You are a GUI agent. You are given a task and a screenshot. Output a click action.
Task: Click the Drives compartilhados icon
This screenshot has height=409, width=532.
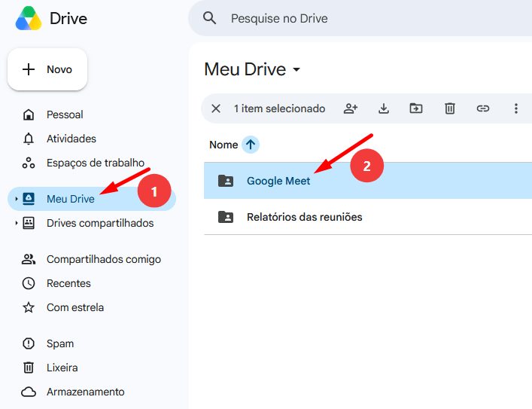[29, 223]
